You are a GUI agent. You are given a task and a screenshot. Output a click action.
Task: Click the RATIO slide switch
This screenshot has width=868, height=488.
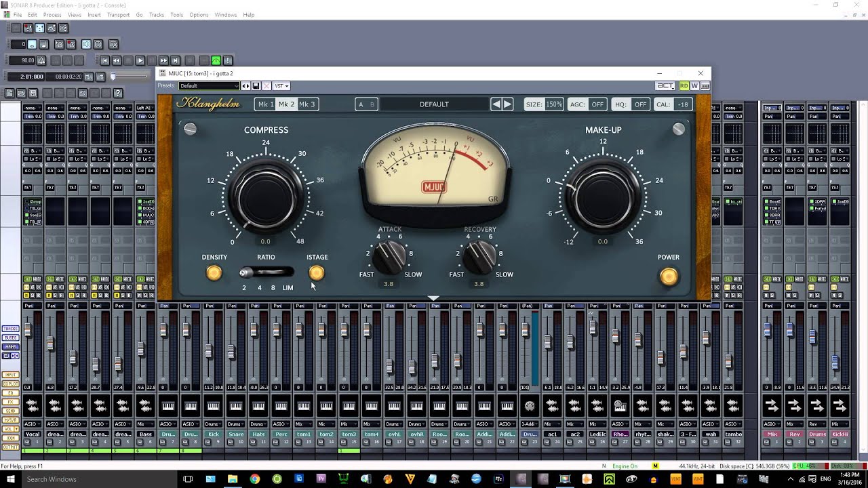[x=267, y=272]
